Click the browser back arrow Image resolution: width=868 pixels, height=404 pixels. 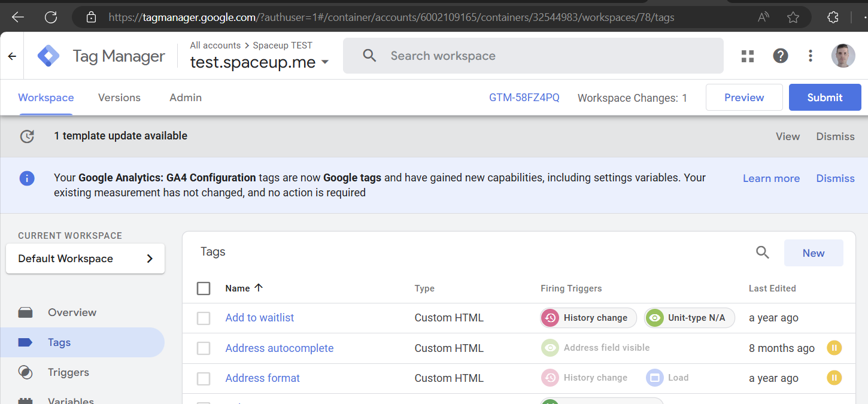[x=17, y=17]
